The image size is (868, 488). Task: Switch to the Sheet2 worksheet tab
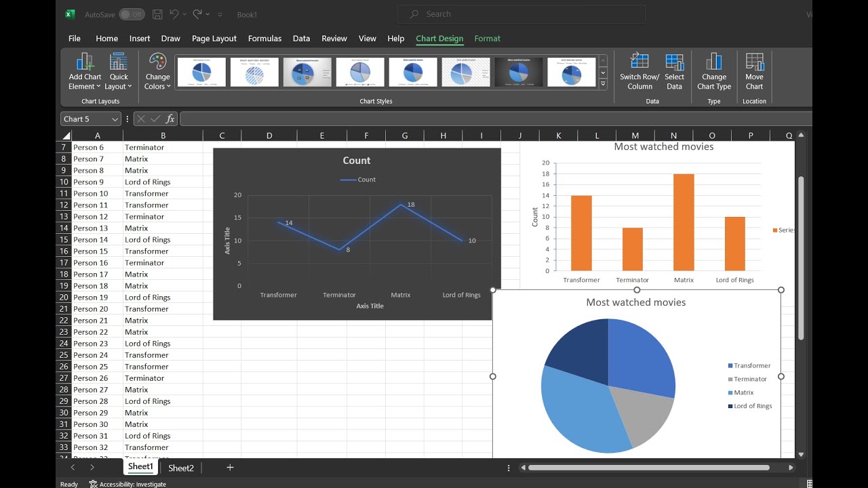tap(181, 468)
